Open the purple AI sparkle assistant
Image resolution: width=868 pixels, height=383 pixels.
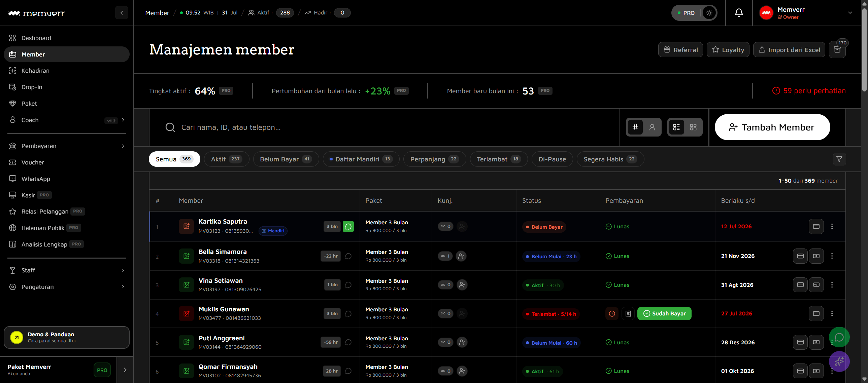pos(839,361)
